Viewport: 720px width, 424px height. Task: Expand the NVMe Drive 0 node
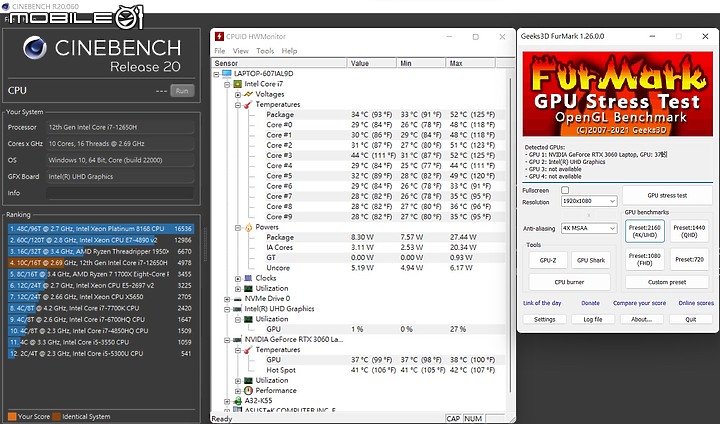[x=227, y=299]
